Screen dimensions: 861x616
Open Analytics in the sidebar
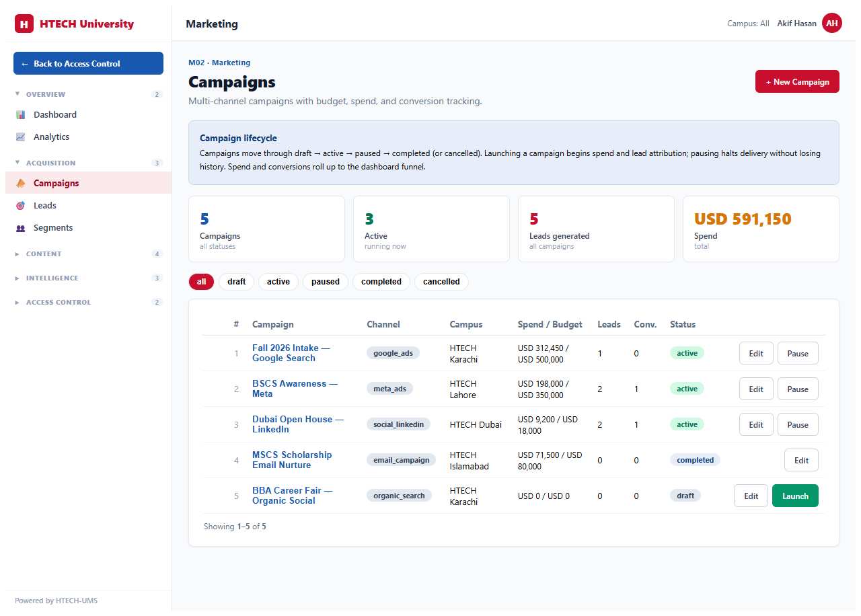point(88,137)
